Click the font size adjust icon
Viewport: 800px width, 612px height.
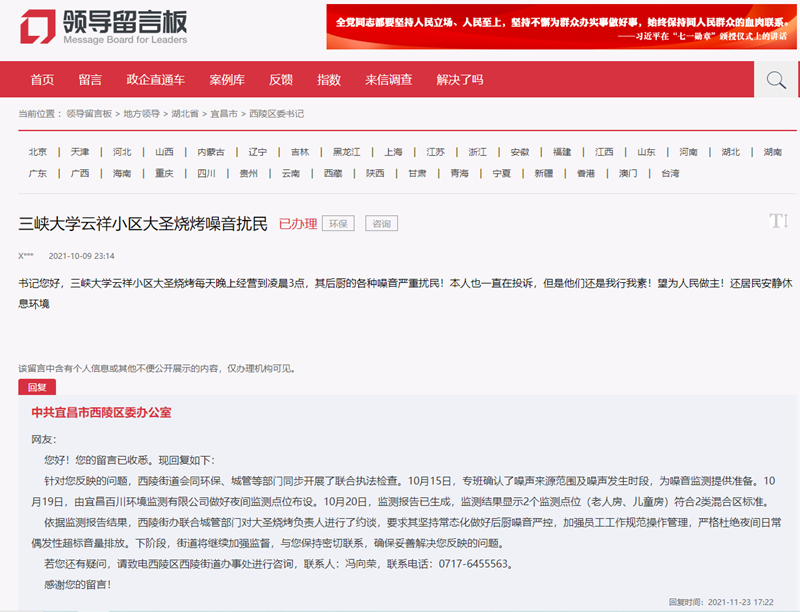click(779, 221)
